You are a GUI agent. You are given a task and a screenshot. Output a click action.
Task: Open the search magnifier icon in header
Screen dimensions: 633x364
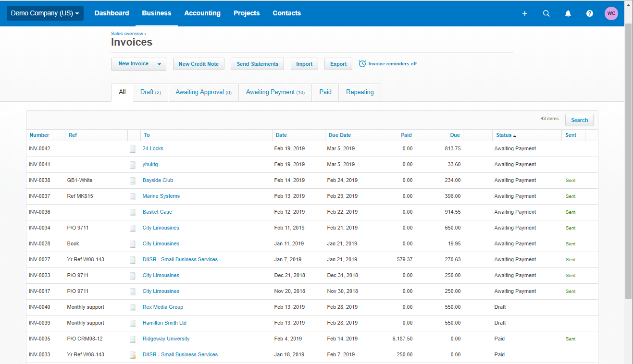point(546,13)
